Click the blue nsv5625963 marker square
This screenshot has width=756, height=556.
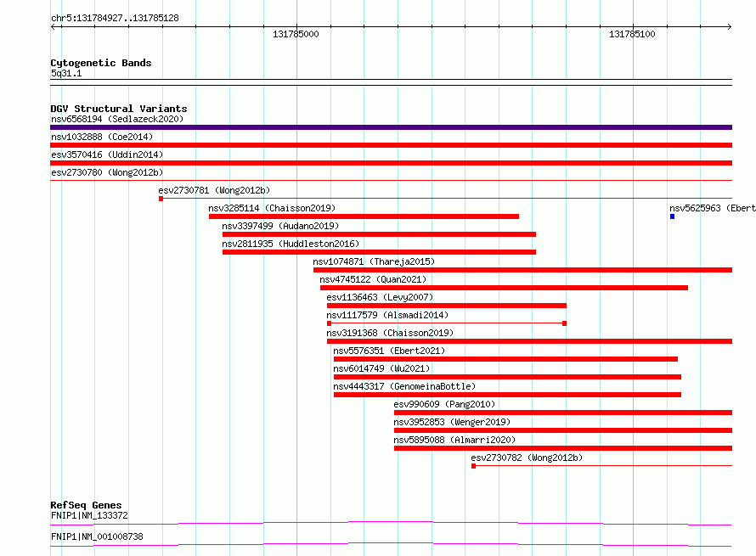pyautogui.click(x=672, y=216)
